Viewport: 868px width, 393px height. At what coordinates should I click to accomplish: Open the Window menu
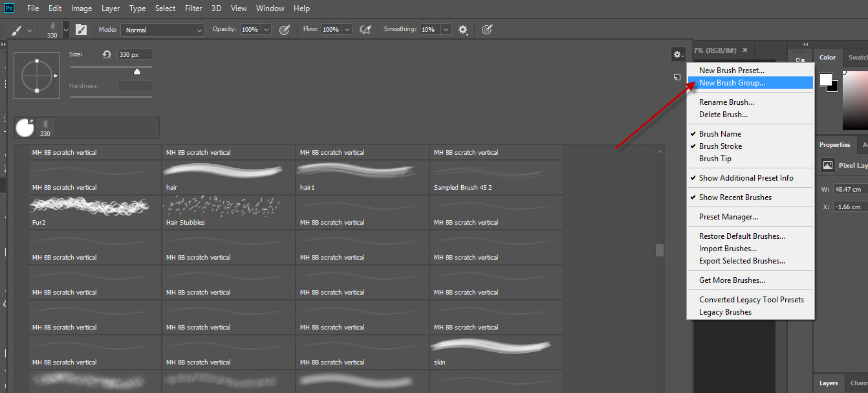pyautogui.click(x=270, y=8)
